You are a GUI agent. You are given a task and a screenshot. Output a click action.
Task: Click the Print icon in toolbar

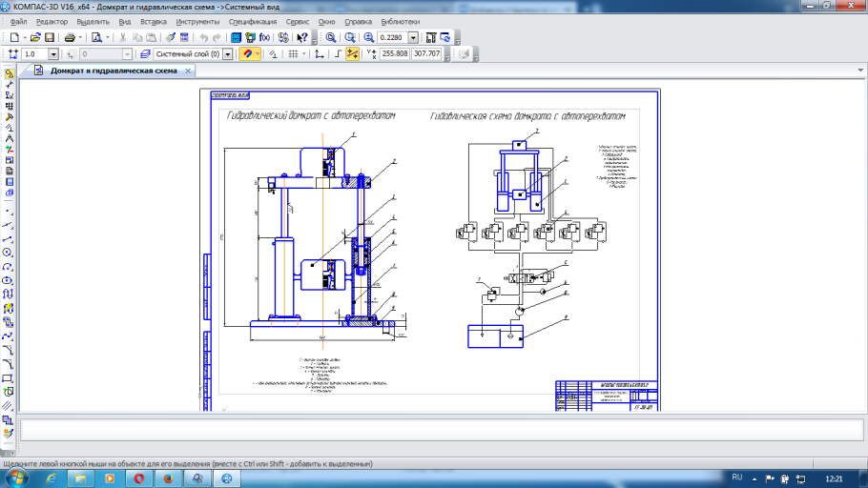coord(70,37)
